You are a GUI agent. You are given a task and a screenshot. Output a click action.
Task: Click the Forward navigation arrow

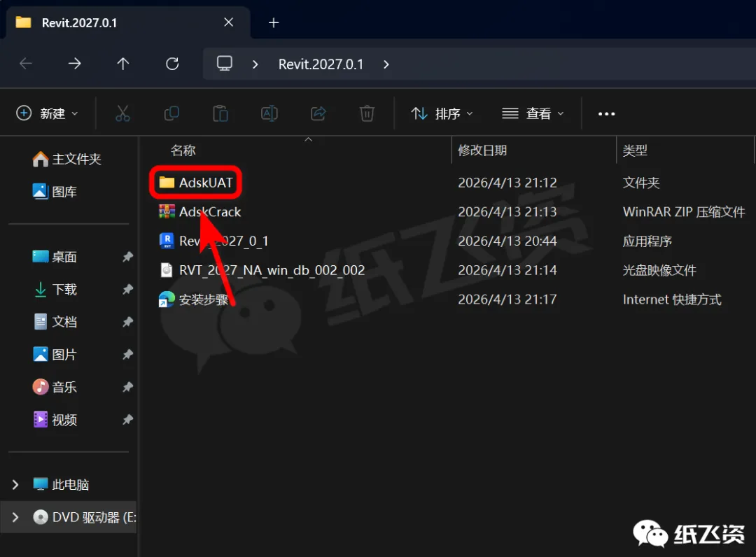click(x=74, y=63)
